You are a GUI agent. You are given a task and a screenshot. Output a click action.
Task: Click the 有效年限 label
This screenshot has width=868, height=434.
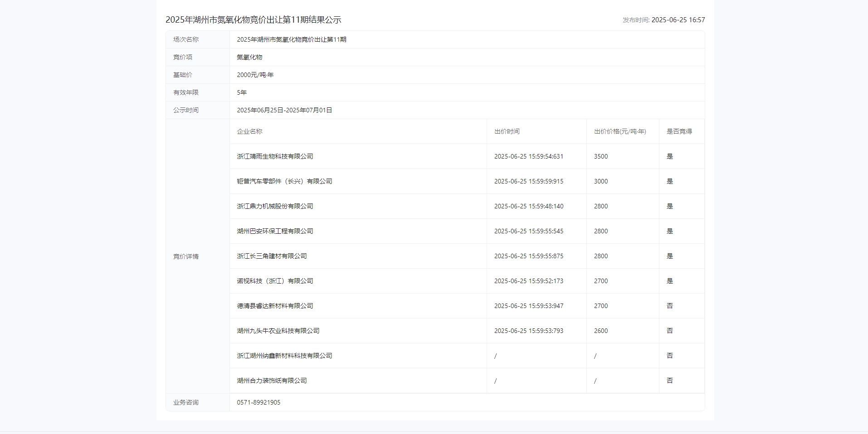[186, 92]
